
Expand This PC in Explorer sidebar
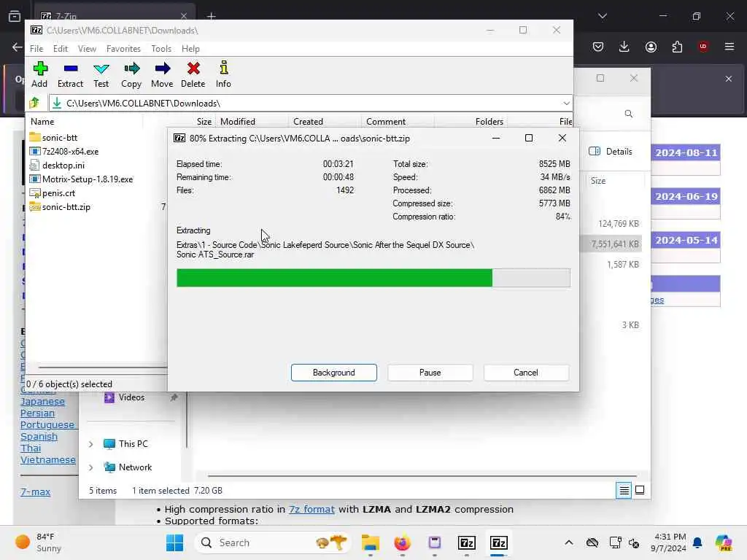tap(90, 444)
